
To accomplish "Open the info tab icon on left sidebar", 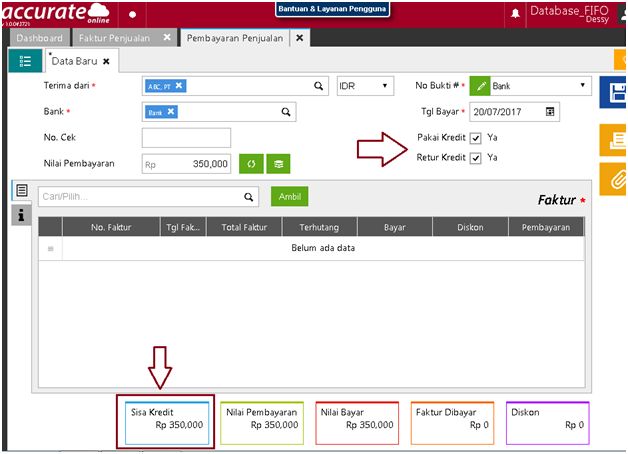I will [21, 215].
